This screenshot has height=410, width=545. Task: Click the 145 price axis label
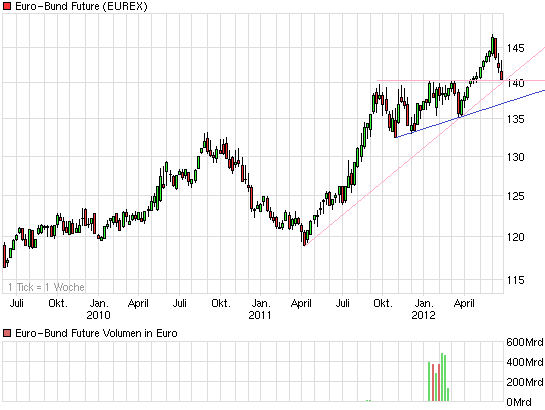[515, 48]
